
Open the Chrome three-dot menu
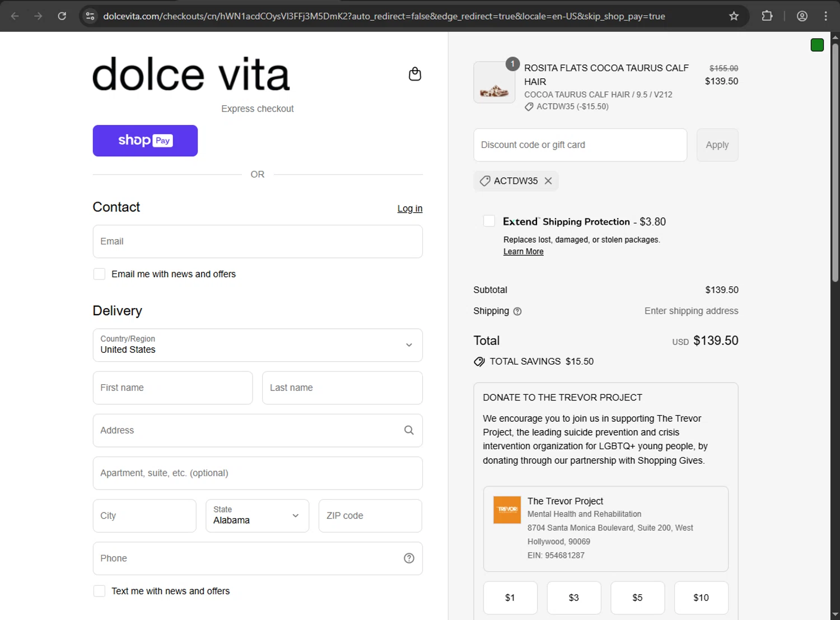[825, 16]
